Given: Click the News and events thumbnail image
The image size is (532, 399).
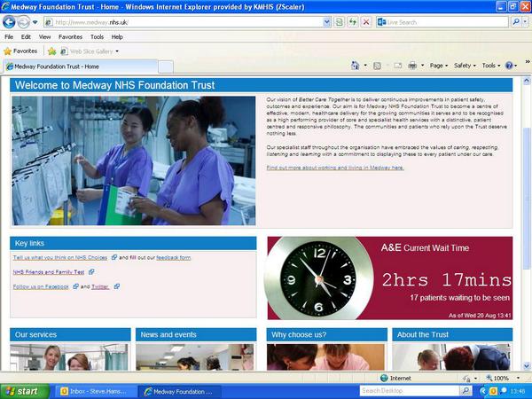Looking at the screenshot, I should 195,357.
